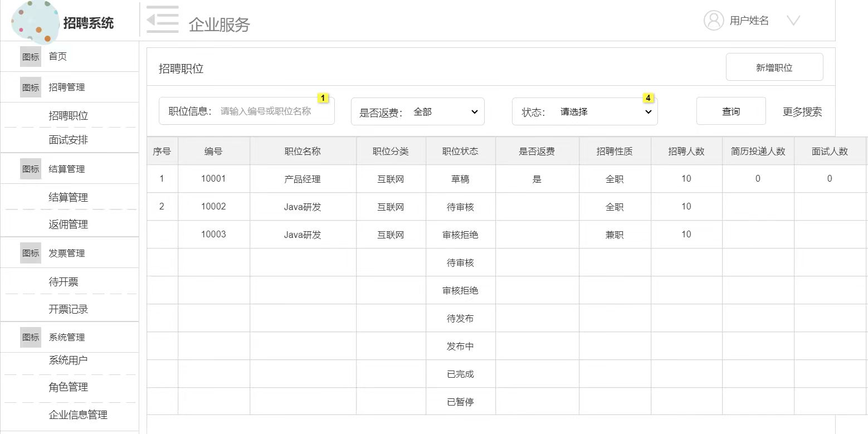Click the 查询 button

[731, 111]
